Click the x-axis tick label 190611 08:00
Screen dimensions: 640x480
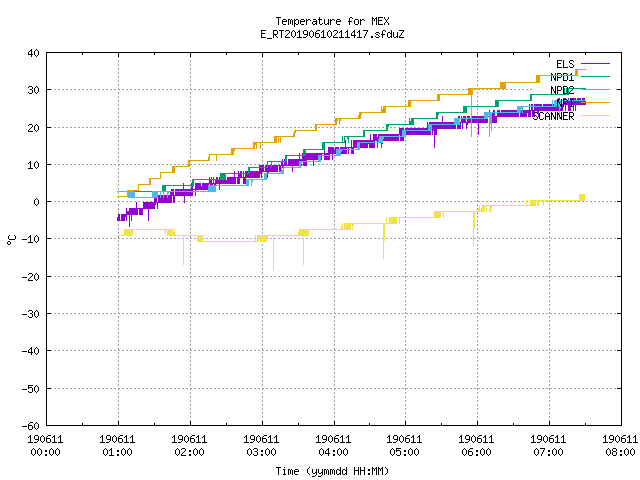[x=620, y=446]
